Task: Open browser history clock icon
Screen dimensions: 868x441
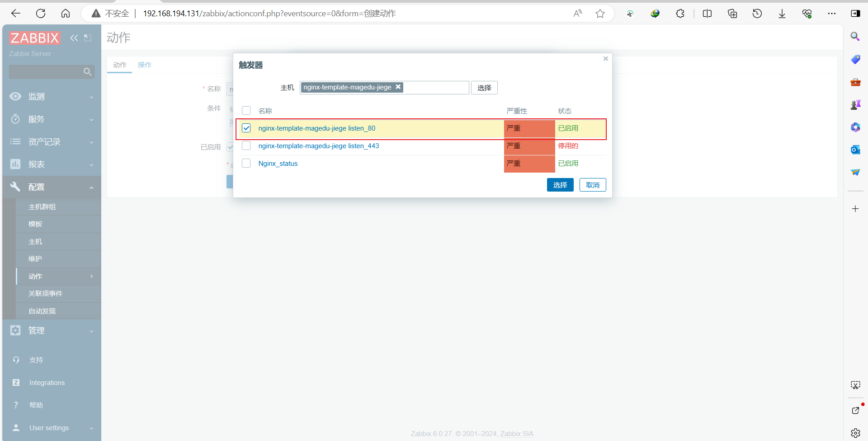Action: pyautogui.click(x=757, y=14)
